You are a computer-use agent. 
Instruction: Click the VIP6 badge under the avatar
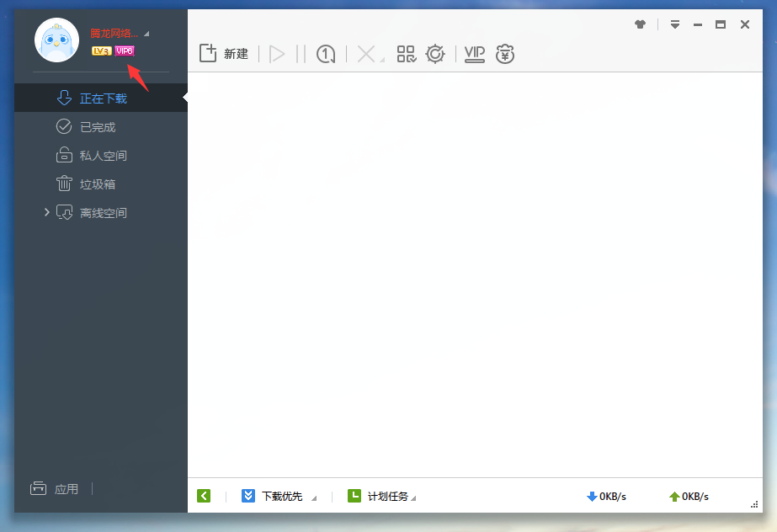[124, 51]
